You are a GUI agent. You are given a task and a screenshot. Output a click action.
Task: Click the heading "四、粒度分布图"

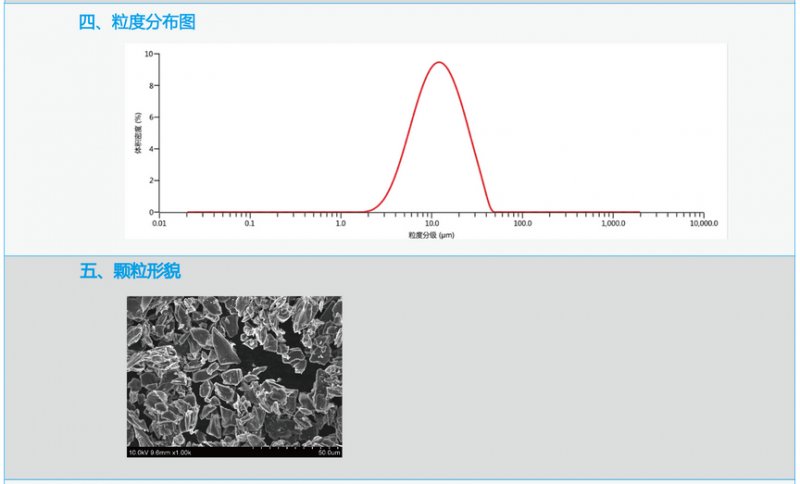coord(137,22)
